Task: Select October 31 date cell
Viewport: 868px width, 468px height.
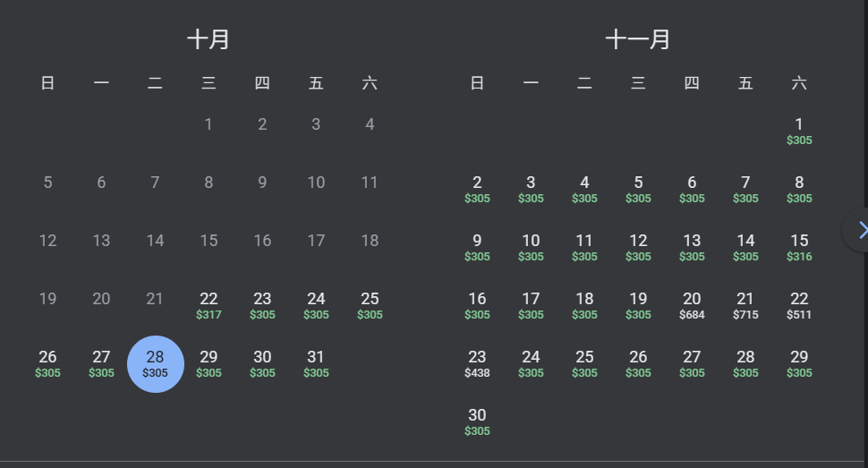Action: pos(316,364)
